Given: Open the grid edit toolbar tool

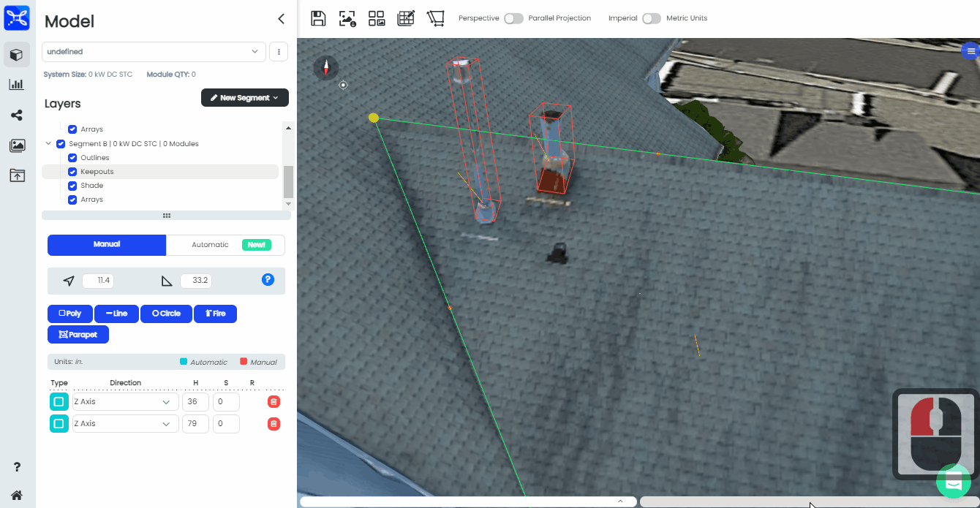Looking at the screenshot, I should coord(406,18).
